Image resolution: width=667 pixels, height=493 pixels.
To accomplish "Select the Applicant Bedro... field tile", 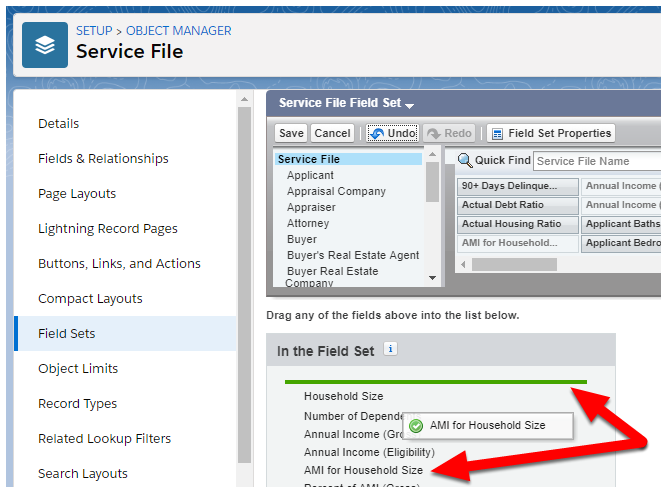I will [x=621, y=243].
